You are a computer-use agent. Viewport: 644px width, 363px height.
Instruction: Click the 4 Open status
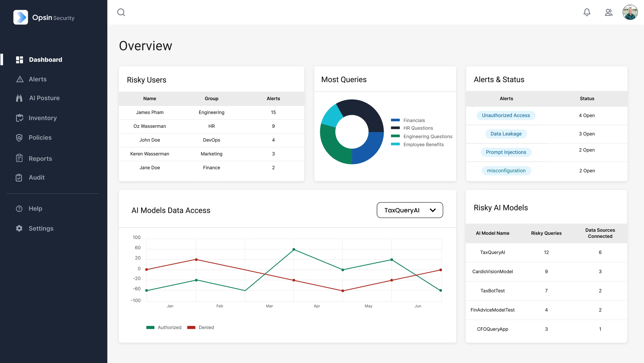click(x=587, y=115)
